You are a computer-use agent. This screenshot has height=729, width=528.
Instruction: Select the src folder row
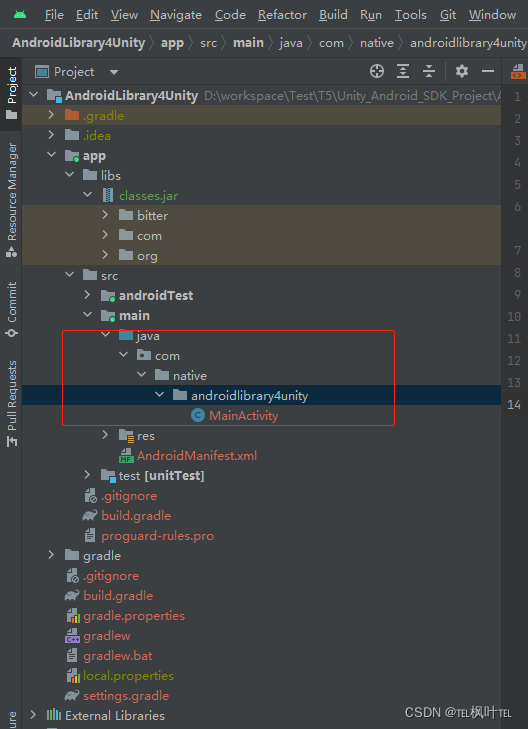point(261,275)
